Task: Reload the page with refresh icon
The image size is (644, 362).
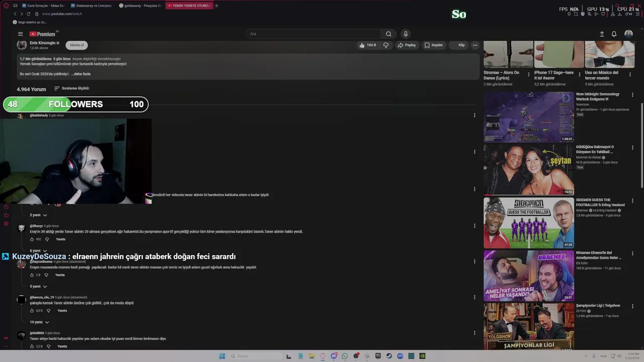Action: (28, 14)
